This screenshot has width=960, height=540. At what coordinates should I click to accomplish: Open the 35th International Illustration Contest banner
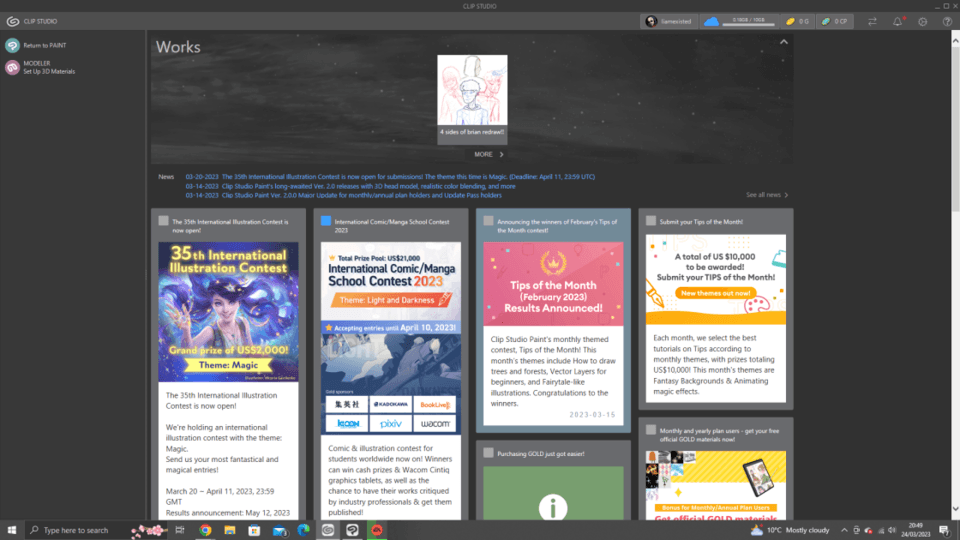[x=228, y=312]
